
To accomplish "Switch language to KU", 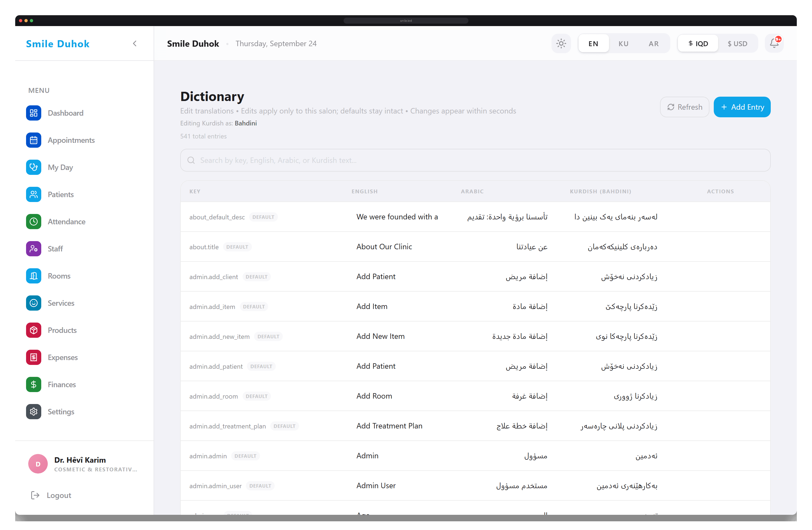I will tap(623, 44).
